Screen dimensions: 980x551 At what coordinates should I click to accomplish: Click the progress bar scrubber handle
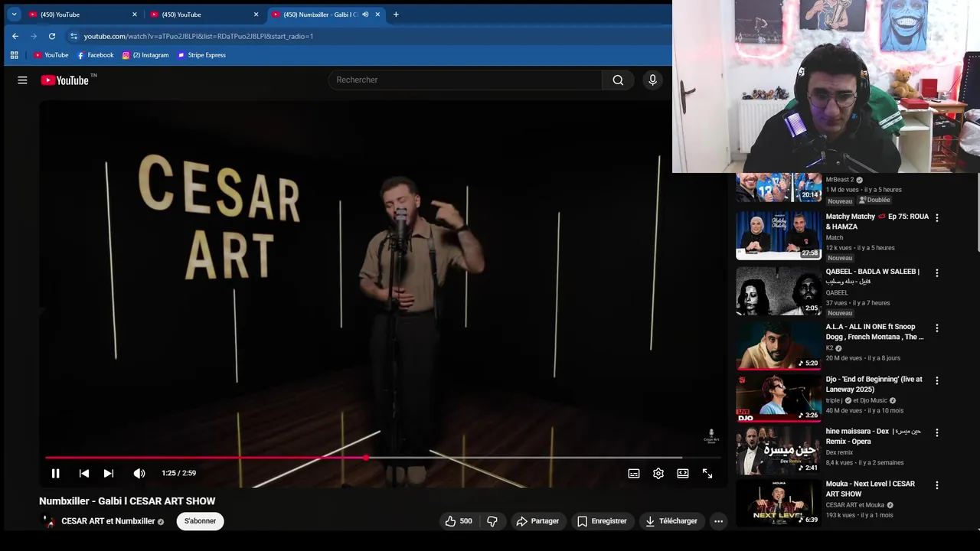[366, 458]
